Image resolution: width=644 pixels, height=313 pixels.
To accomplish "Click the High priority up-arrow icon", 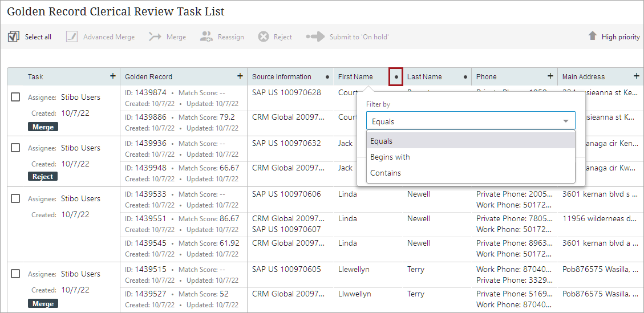I will pyautogui.click(x=593, y=36).
